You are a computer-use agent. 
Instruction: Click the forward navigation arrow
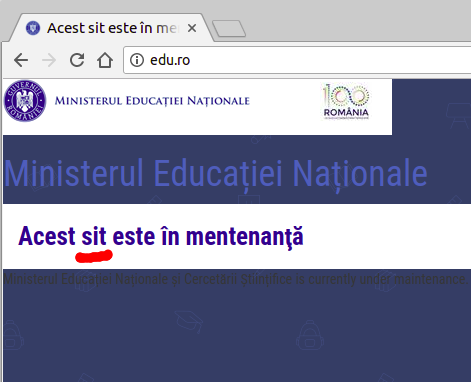point(49,60)
